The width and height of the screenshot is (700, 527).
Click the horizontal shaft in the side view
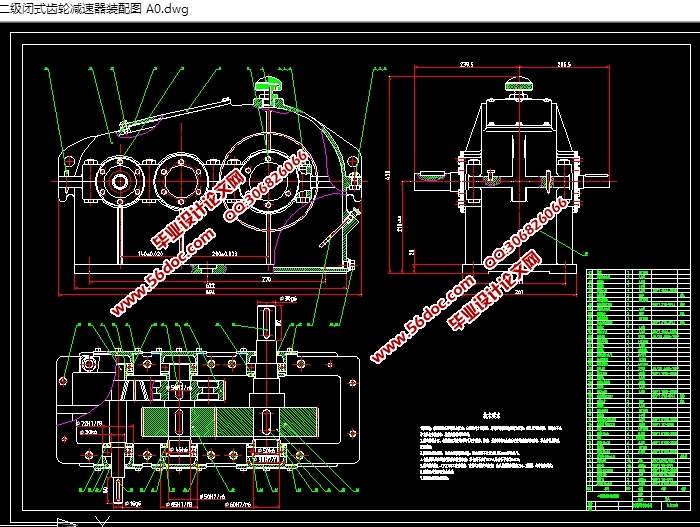[x=520, y=181]
